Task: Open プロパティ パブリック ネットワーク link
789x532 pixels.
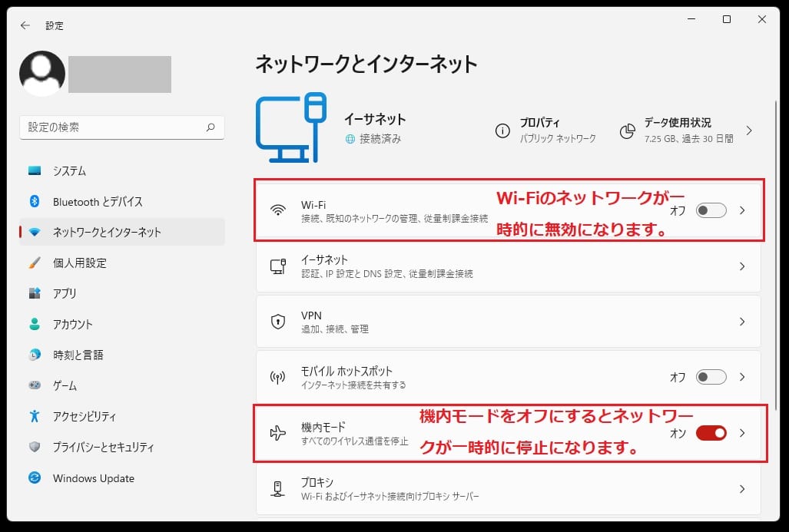Action: tap(546, 131)
